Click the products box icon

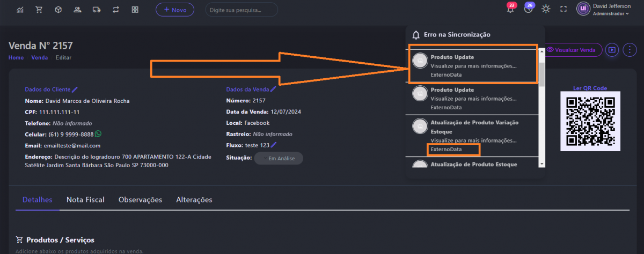(x=58, y=10)
